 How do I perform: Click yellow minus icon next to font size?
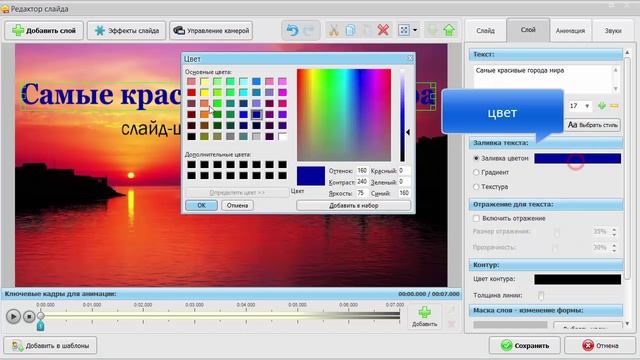pos(614,106)
